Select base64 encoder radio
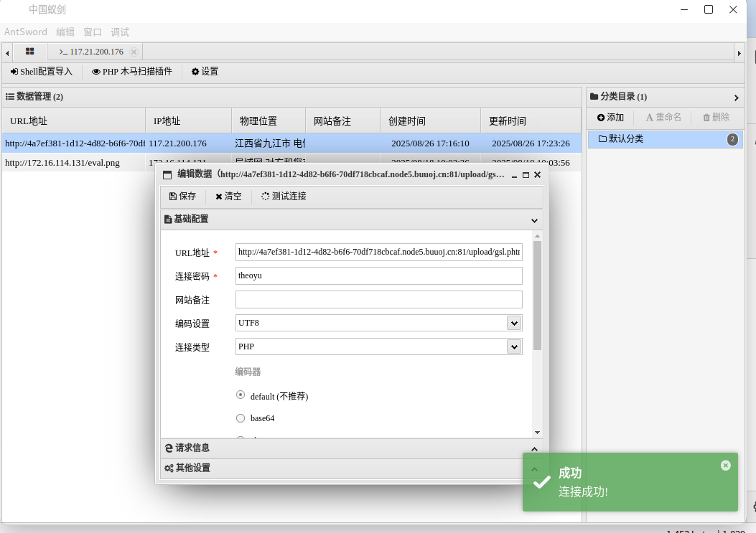The height and width of the screenshot is (533, 756). point(241,418)
